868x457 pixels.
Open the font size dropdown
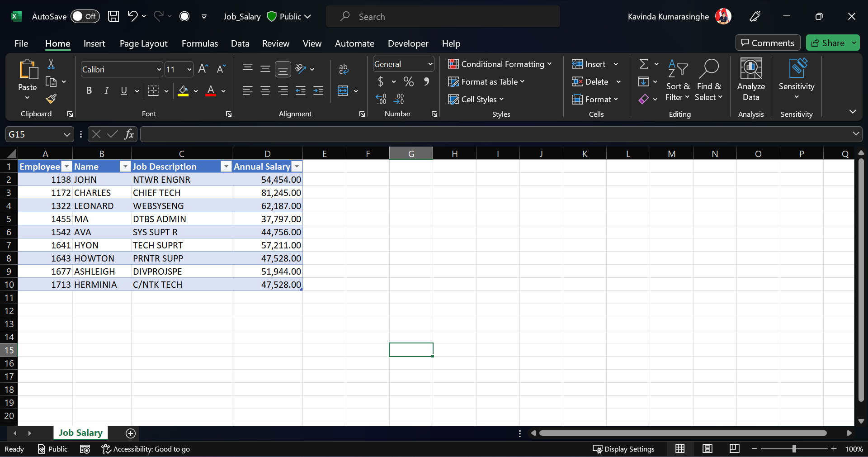[189, 69]
